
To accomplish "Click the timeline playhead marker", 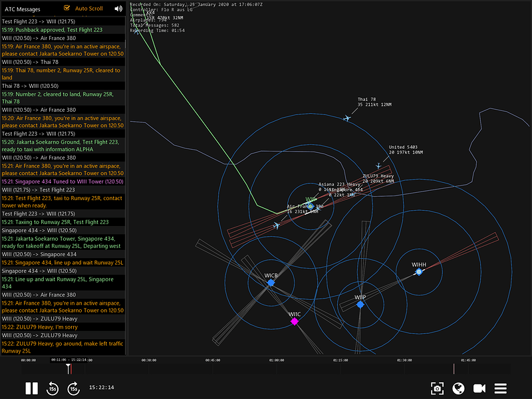I will click(x=68, y=368).
